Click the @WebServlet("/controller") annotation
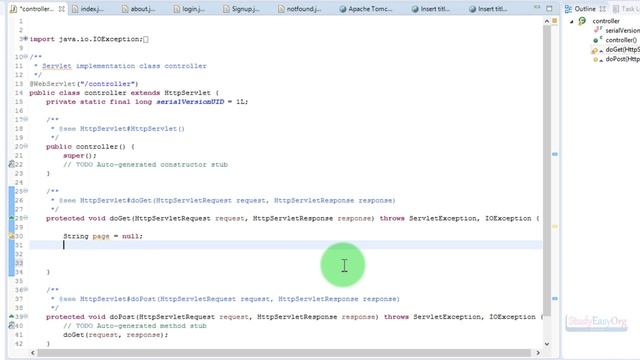 click(x=84, y=84)
